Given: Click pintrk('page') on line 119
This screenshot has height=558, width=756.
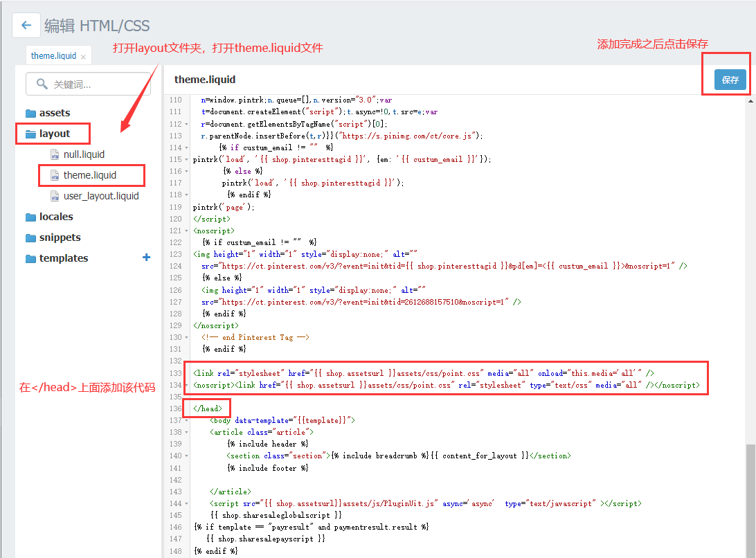Looking at the screenshot, I should (x=223, y=207).
